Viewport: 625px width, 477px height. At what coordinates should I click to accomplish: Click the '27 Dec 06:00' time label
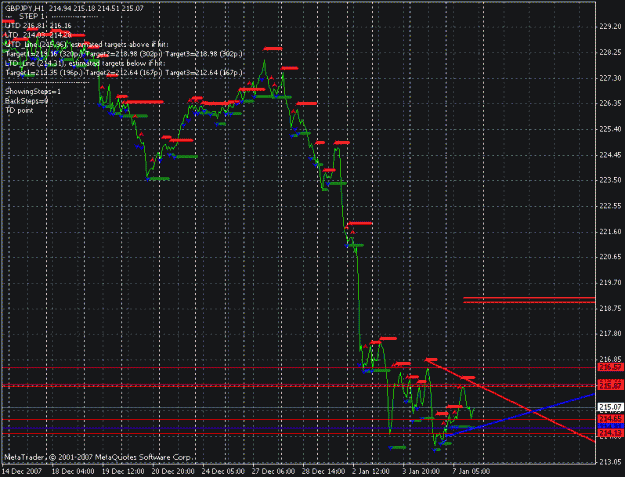point(273,471)
